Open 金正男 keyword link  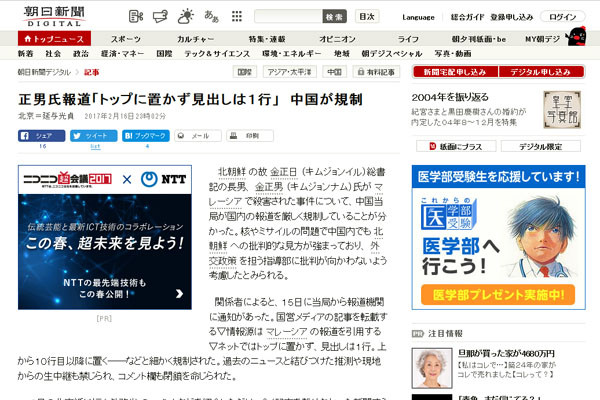pyautogui.click(x=269, y=187)
